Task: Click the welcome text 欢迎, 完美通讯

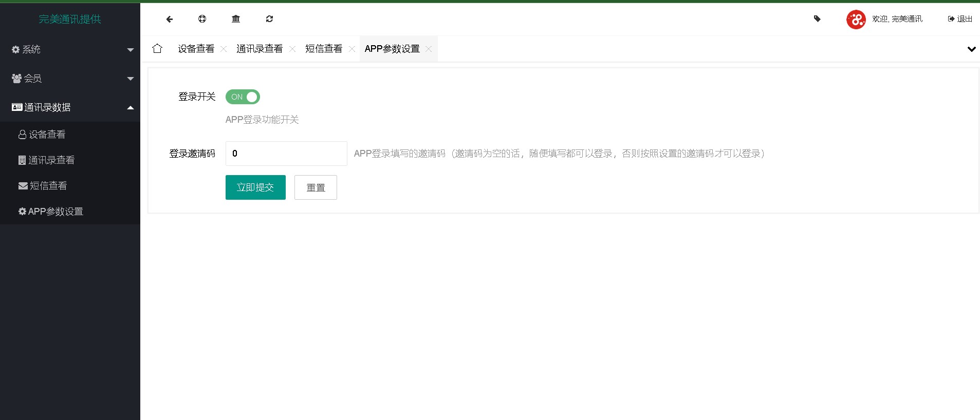Action: (x=897, y=19)
